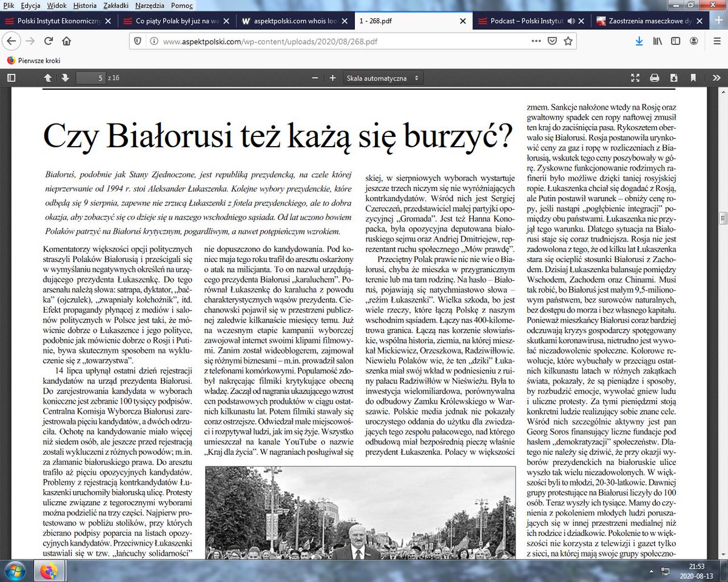Image resolution: width=728 pixels, height=582 pixels.
Task: Show site information icon in address bar
Action: 153,42
